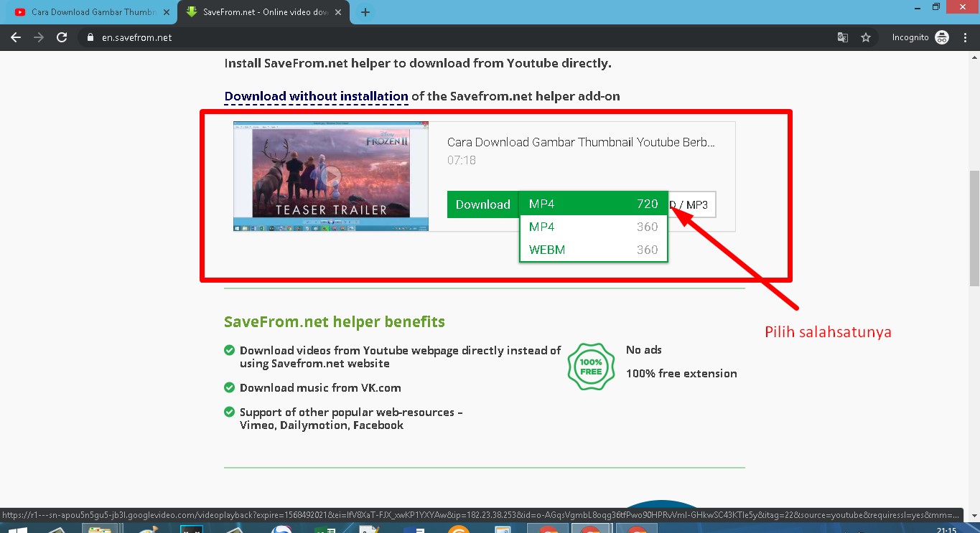The width and height of the screenshot is (980, 533).
Task: Click the en.savefrom.net address bar
Action: (x=459, y=37)
